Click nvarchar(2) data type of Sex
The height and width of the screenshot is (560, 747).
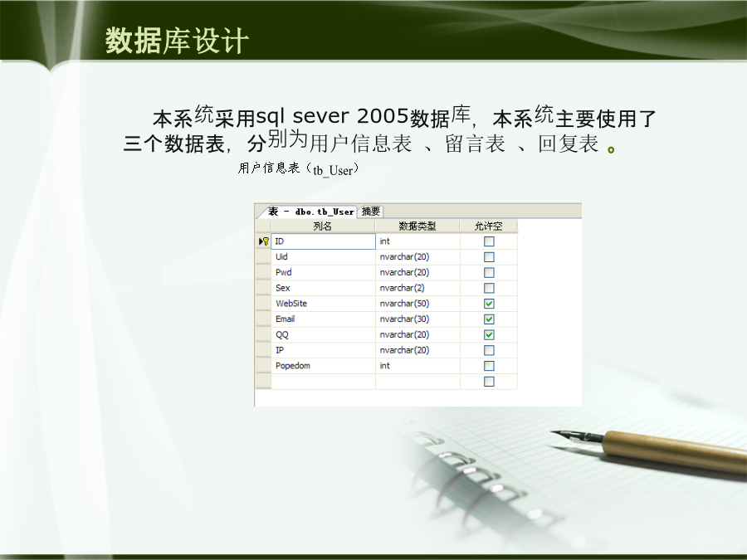[x=417, y=288]
